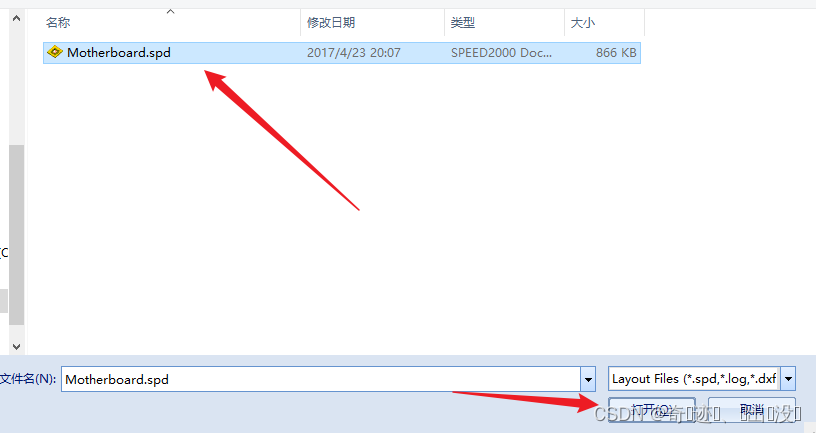Click the 取消 cancel button
This screenshot has width=816, height=433.
pyautogui.click(x=751, y=410)
